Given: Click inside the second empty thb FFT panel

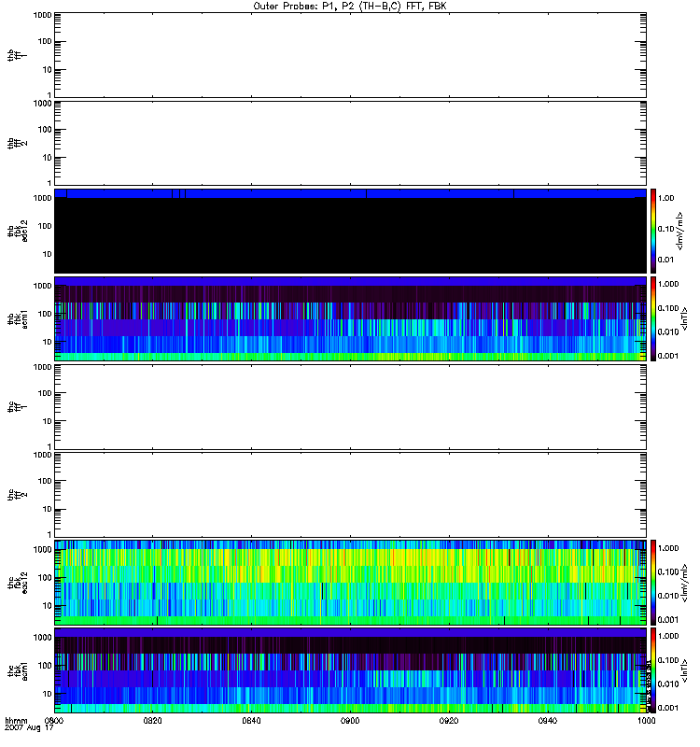Looking at the screenshot, I should tap(350, 142).
